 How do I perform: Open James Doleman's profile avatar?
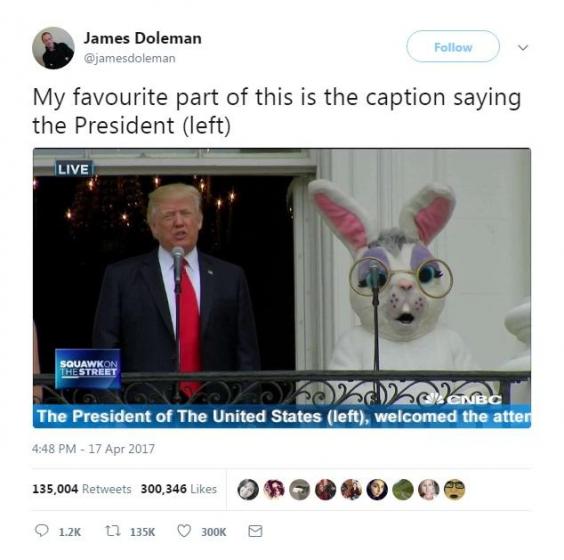[53, 48]
